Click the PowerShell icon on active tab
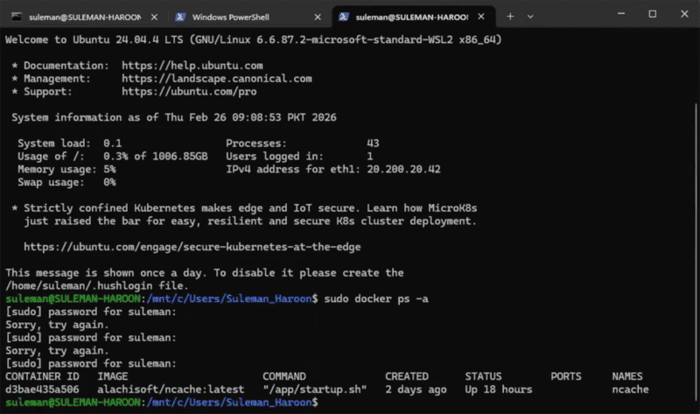The image size is (700, 414). (x=343, y=17)
